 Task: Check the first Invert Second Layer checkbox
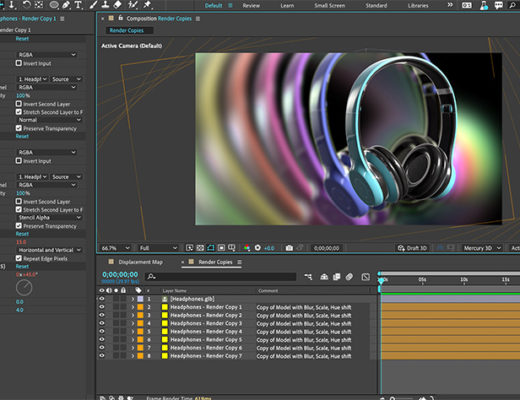coord(19,104)
